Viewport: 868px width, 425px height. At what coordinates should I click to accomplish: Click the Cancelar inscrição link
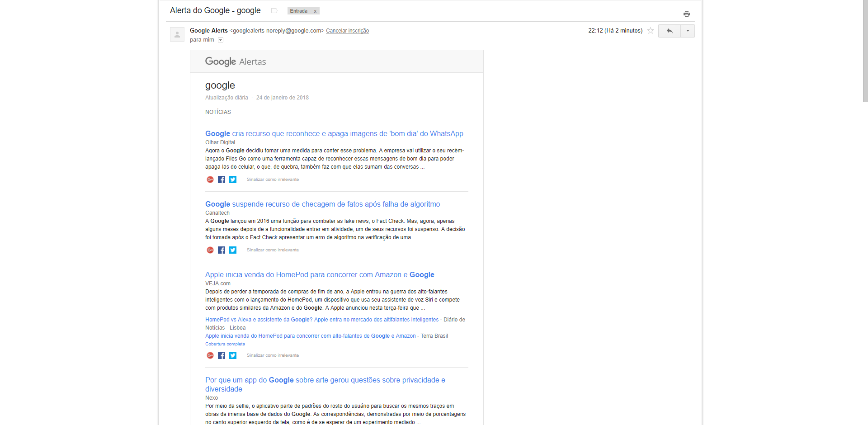tap(347, 31)
